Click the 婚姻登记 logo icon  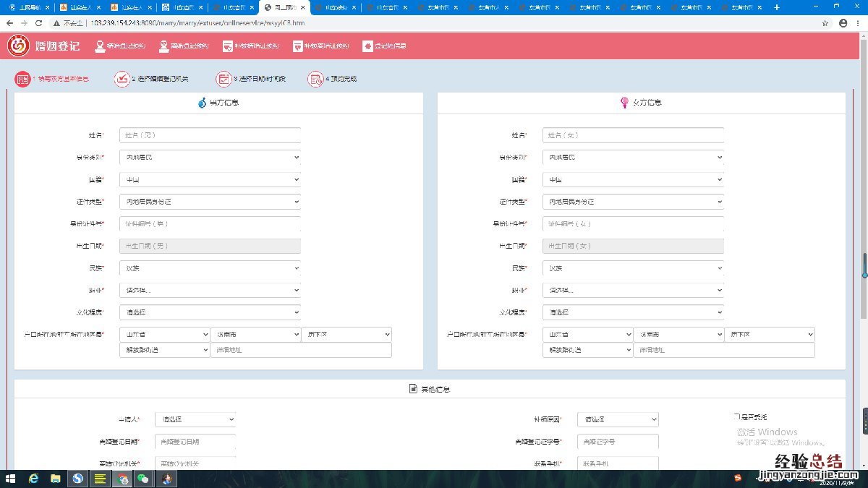[x=18, y=46]
